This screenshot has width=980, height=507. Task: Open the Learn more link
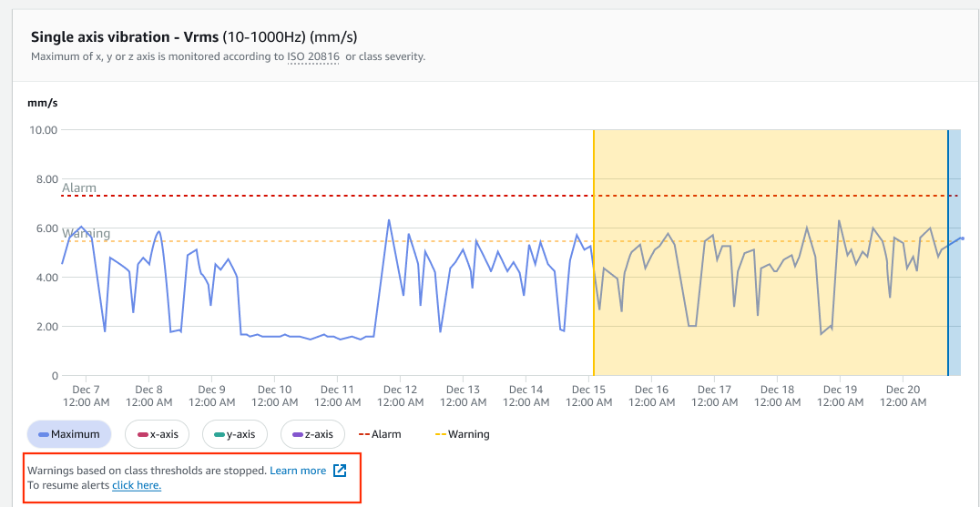pos(298,471)
